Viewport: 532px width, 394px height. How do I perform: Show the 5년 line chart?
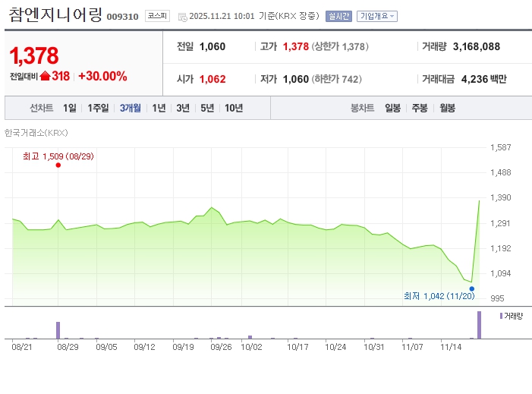207,108
